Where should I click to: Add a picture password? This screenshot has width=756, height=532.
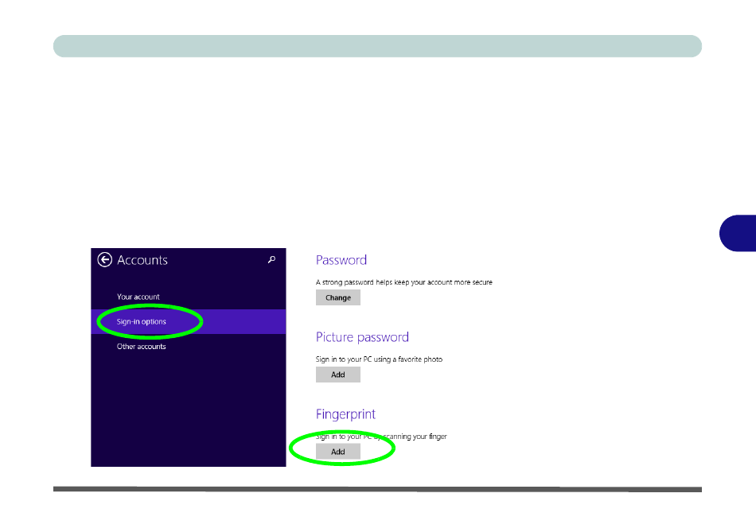click(338, 375)
